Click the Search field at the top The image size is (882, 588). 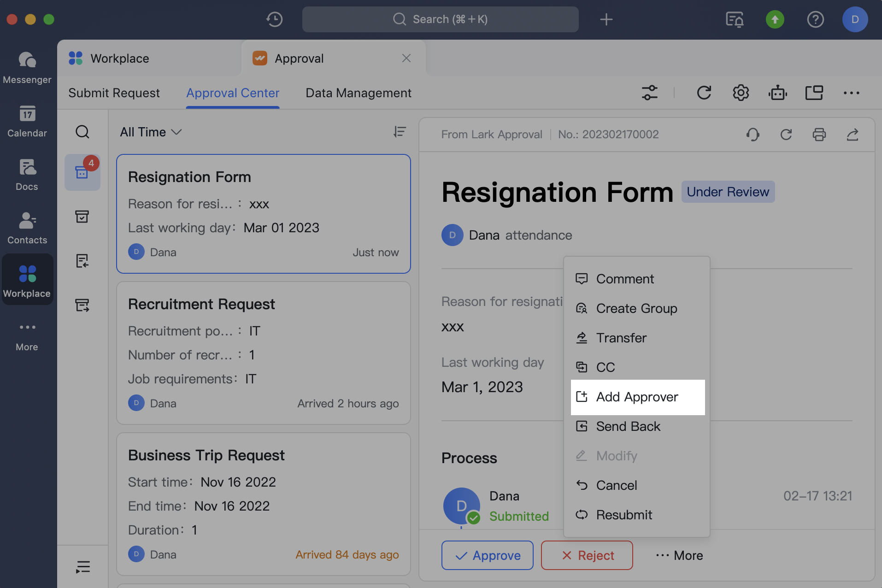click(440, 19)
